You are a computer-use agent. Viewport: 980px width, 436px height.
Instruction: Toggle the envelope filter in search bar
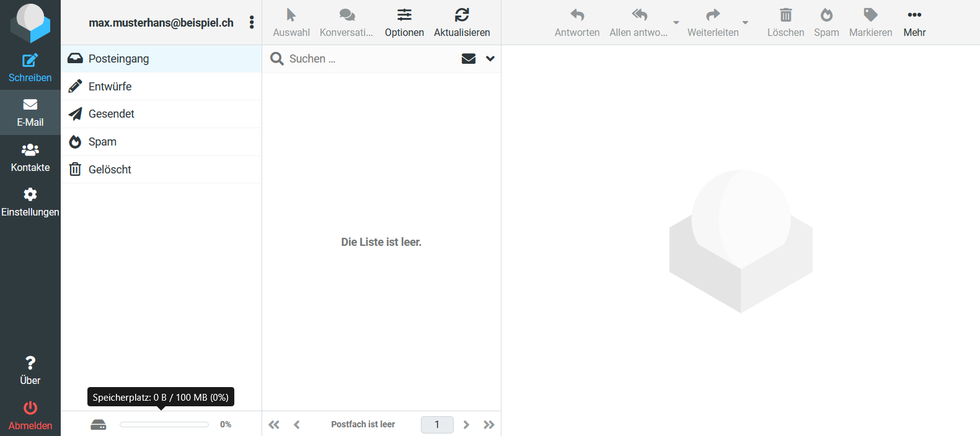tap(469, 59)
